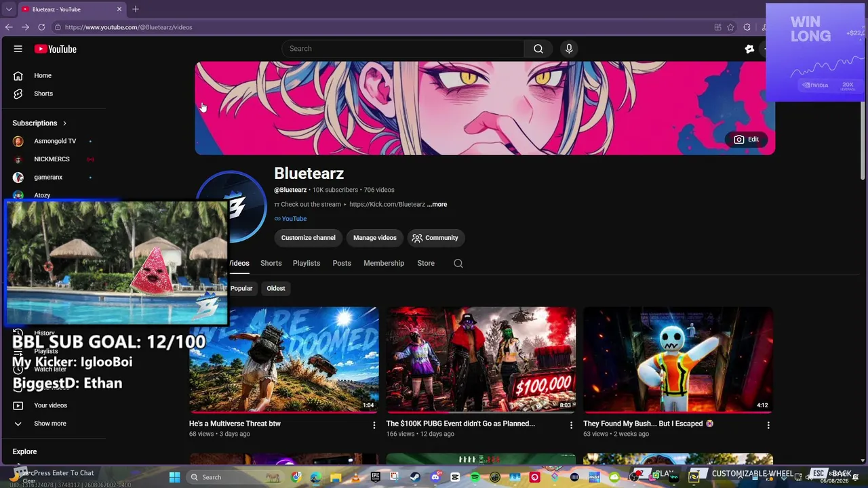Click the @Bluetearz channel handle
Screen dimensions: 868x488
290,190
